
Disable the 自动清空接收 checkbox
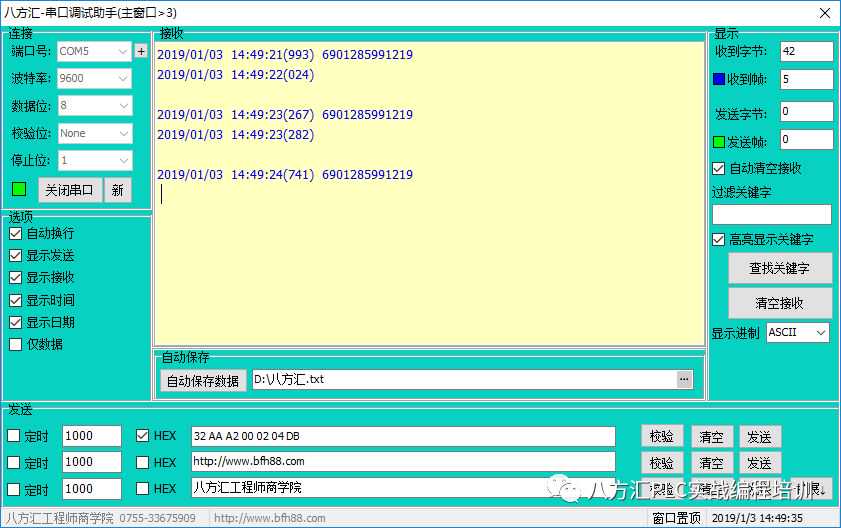[718, 169]
